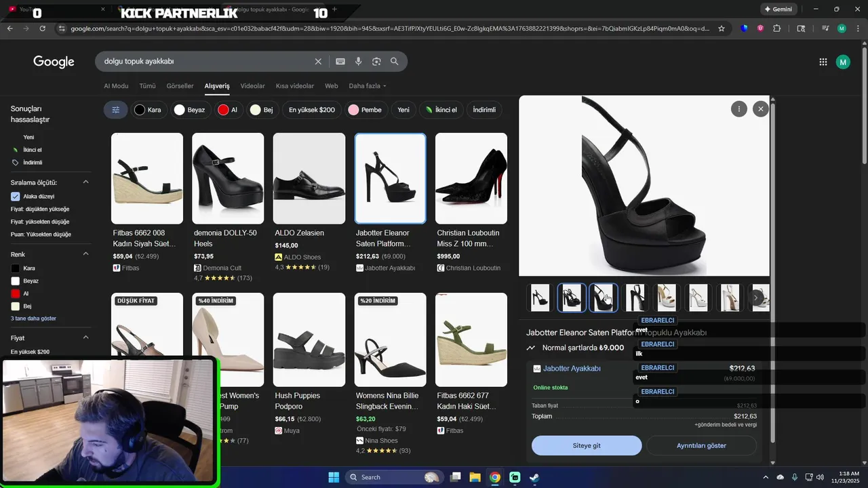Filter by Kara color chip
Screen dimensions: 868x488
point(148,110)
